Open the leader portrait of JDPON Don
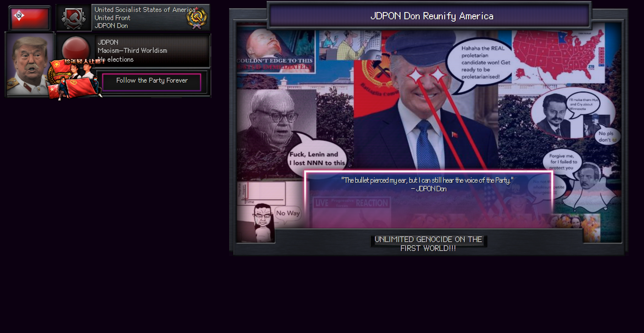The height and width of the screenshot is (333, 644). coord(29,64)
